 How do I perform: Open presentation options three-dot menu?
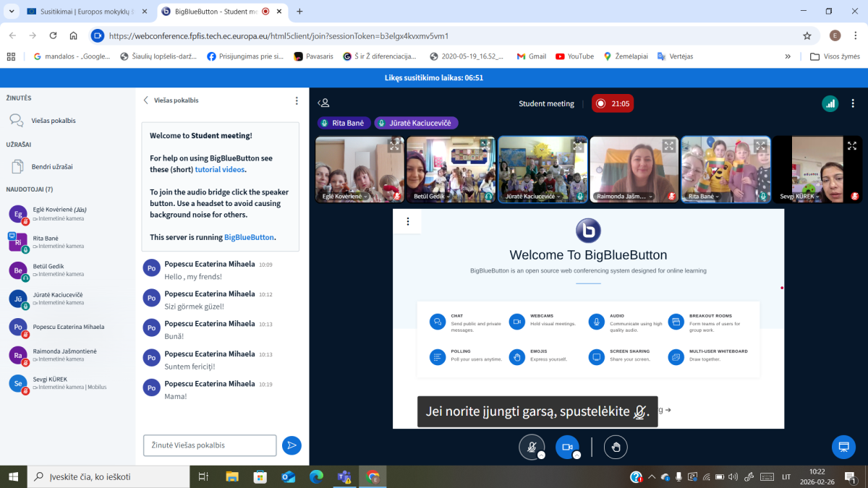click(x=408, y=221)
